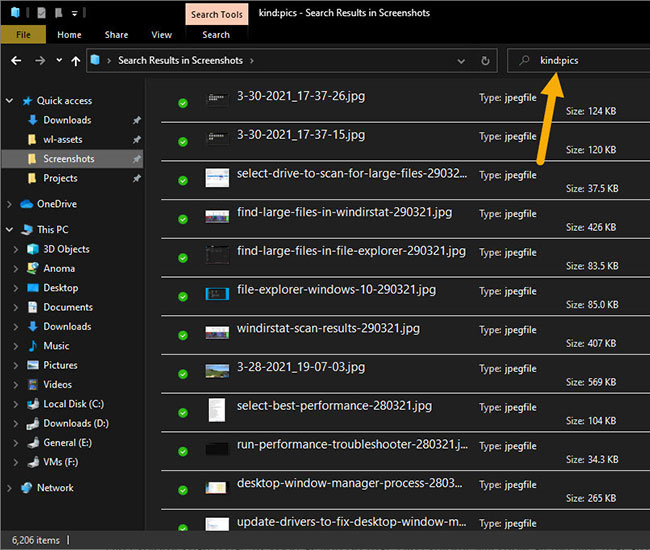Click the Desktop folder icon

pos(33,288)
